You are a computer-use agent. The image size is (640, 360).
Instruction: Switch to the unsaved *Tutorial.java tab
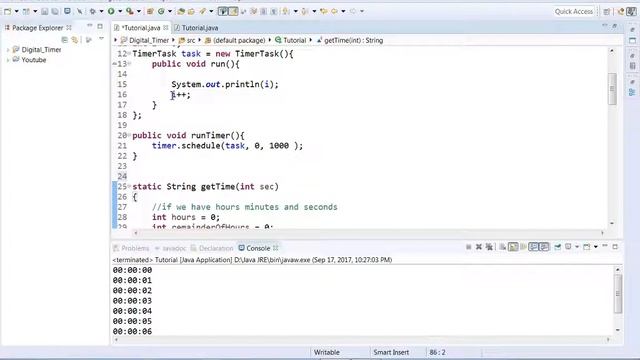click(141, 28)
